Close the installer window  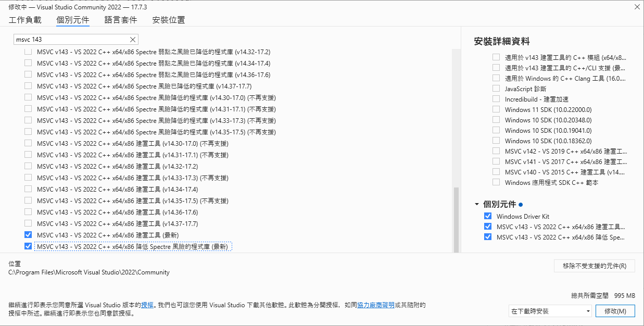(637, 7)
